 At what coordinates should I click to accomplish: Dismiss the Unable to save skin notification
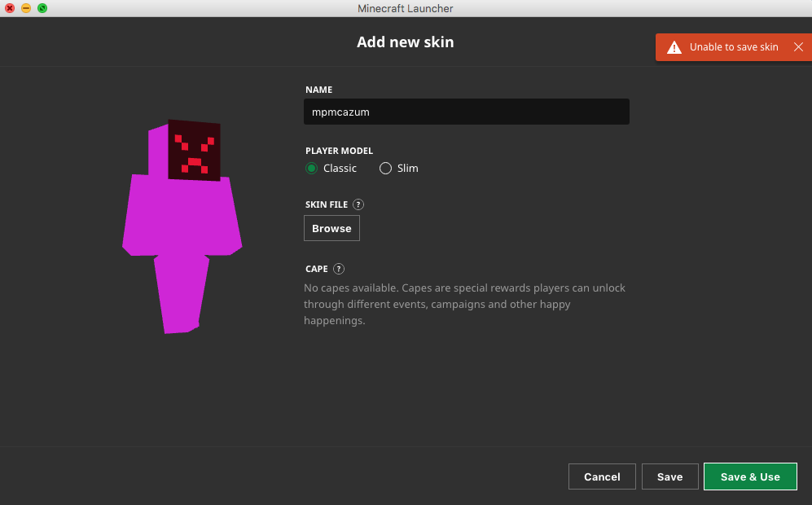point(798,47)
